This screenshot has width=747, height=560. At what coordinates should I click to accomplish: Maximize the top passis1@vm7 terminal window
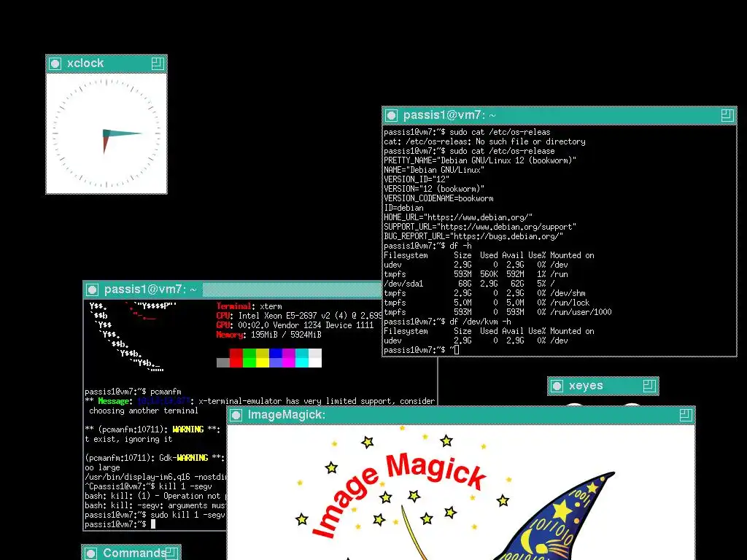(x=727, y=115)
